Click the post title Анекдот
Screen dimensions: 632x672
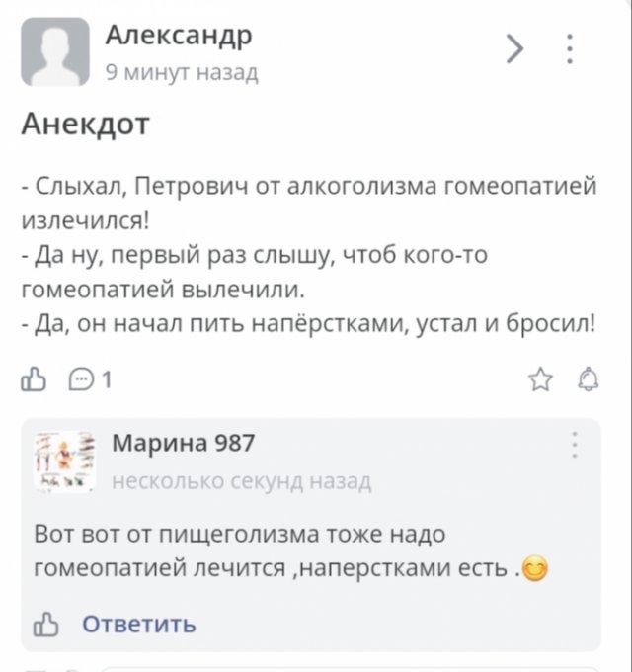click(86, 124)
